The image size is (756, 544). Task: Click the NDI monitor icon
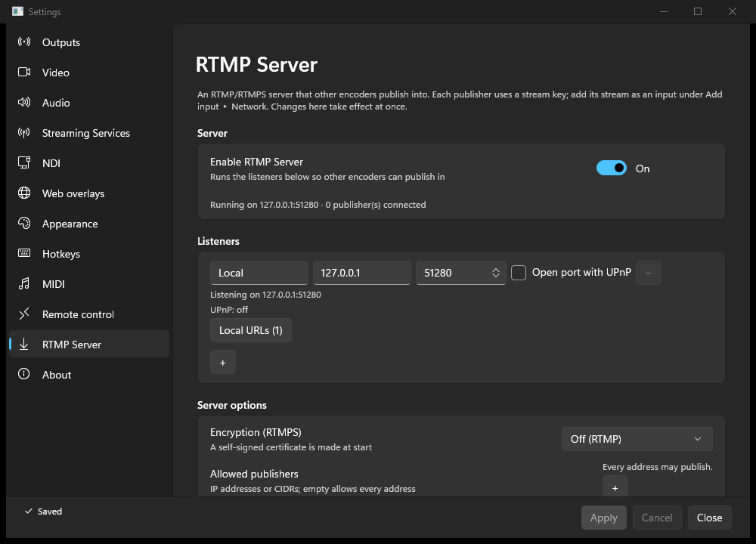[x=24, y=163]
